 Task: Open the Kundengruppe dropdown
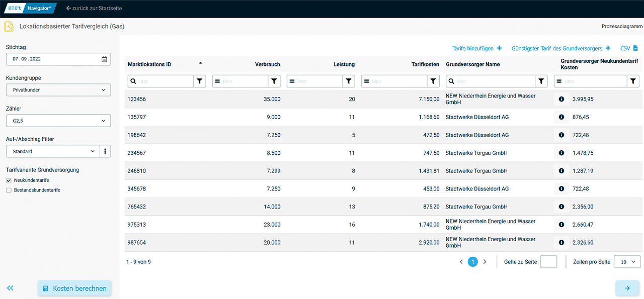pos(58,90)
